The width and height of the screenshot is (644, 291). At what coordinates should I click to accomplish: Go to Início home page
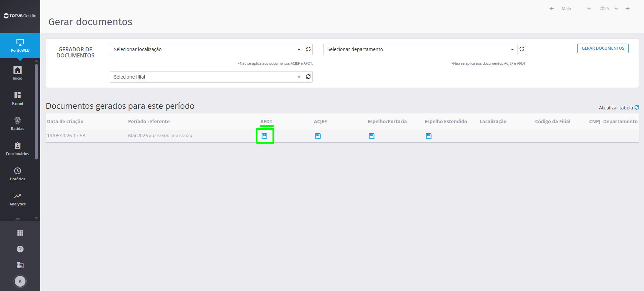click(17, 73)
